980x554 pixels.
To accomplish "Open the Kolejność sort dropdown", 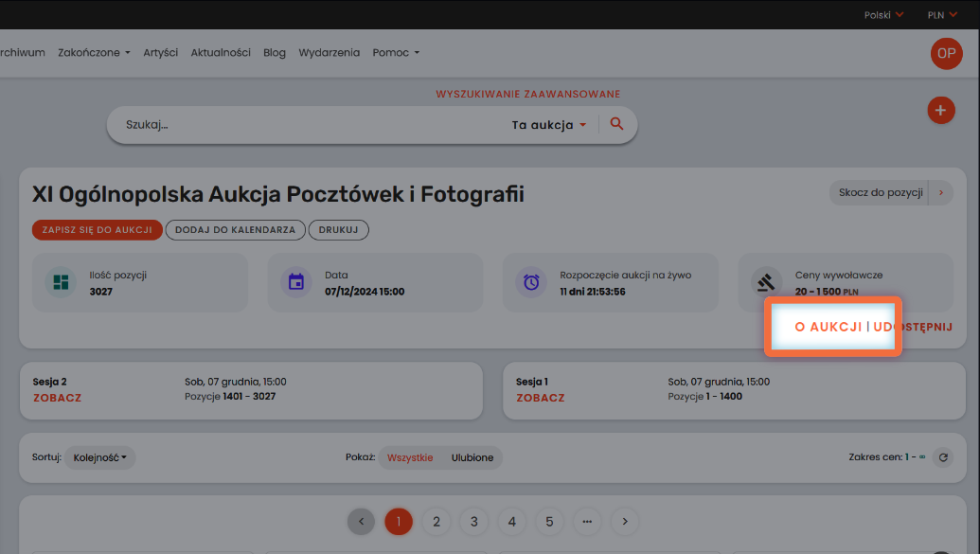I will (x=100, y=457).
